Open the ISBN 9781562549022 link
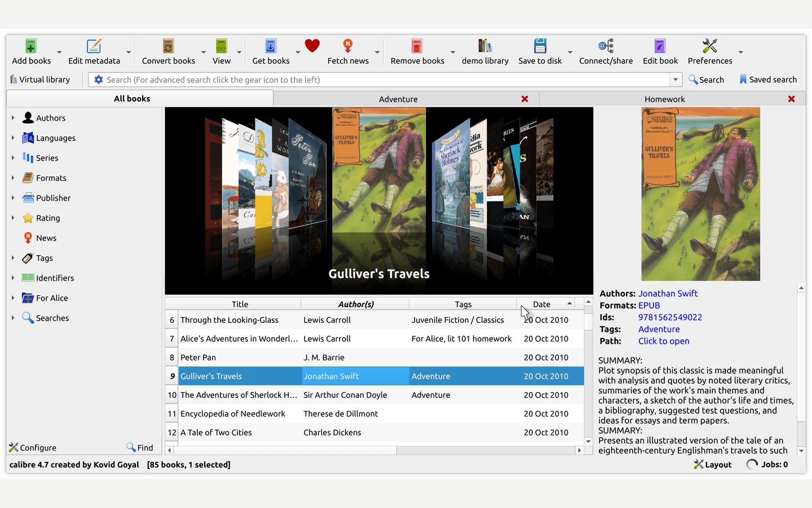Viewport: 812px width, 508px height. (670, 317)
